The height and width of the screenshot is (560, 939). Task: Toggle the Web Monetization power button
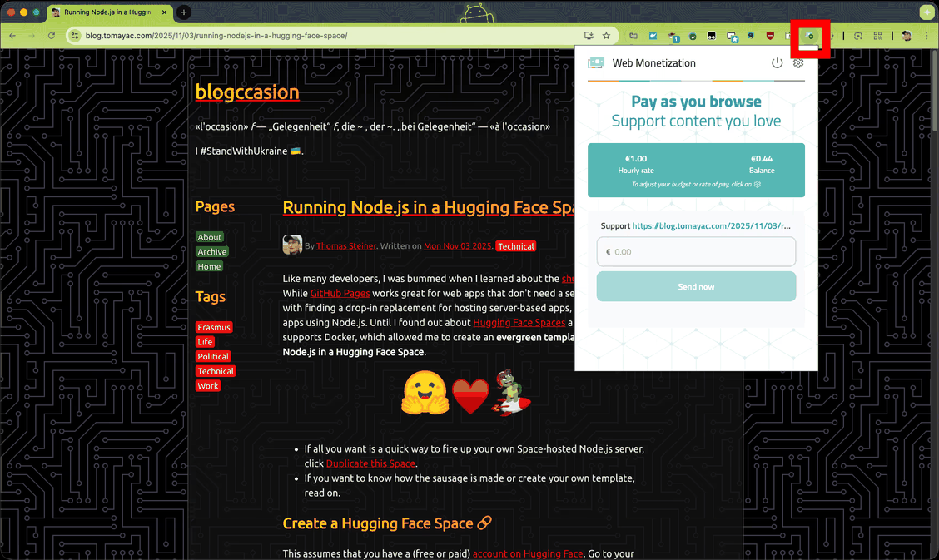(777, 63)
